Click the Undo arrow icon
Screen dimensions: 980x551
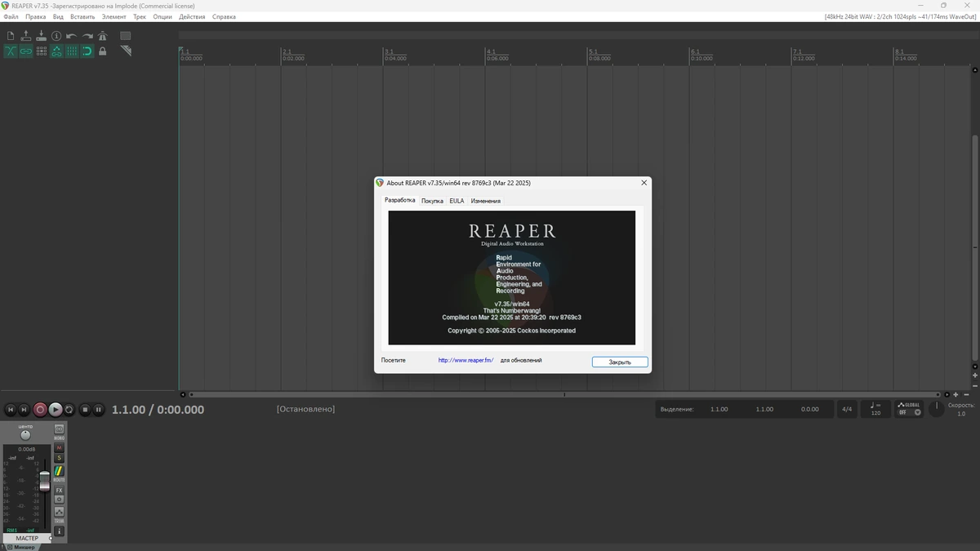point(72,36)
